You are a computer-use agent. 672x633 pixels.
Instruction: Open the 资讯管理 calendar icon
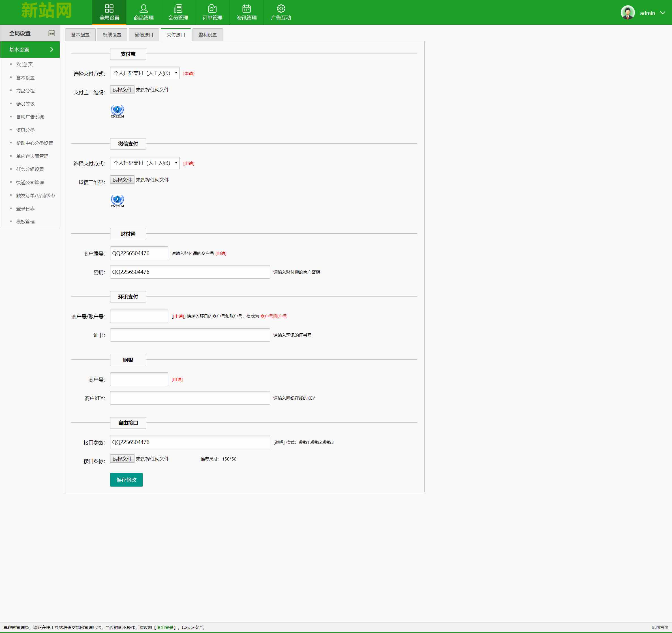coord(247,8)
